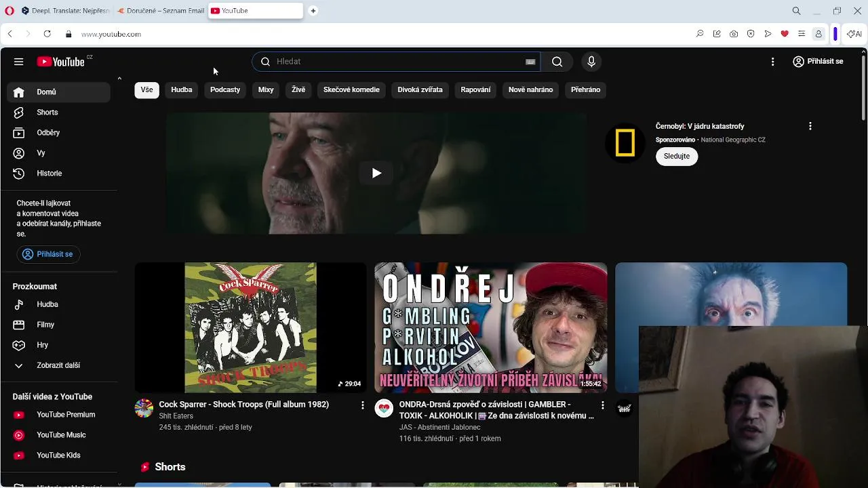Open YouTube Music link
868x488 pixels.
59,435
